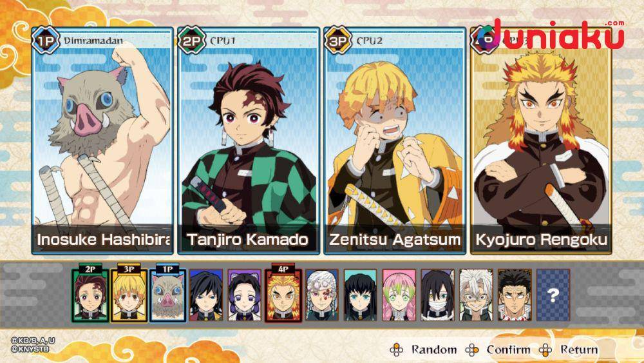Image resolution: width=644 pixels, height=363 pixels.
Task: Select pink-haired Mitsuri roster icon
Action: [399, 295]
